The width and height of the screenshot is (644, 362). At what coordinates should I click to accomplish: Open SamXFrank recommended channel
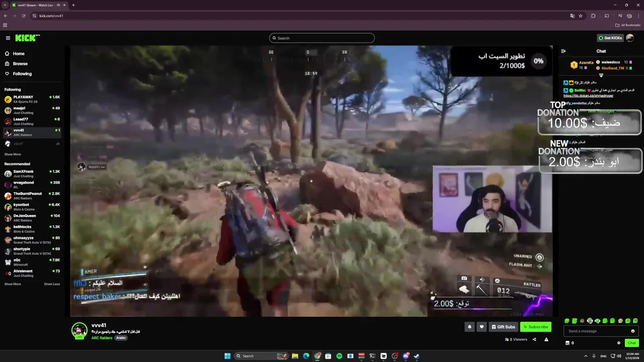(x=32, y=173)
